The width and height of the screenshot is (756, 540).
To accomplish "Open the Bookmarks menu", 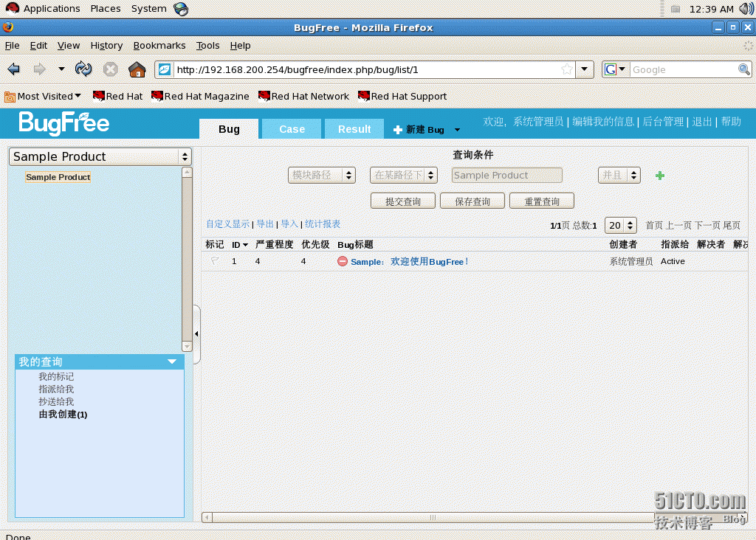I will point(159,45).
